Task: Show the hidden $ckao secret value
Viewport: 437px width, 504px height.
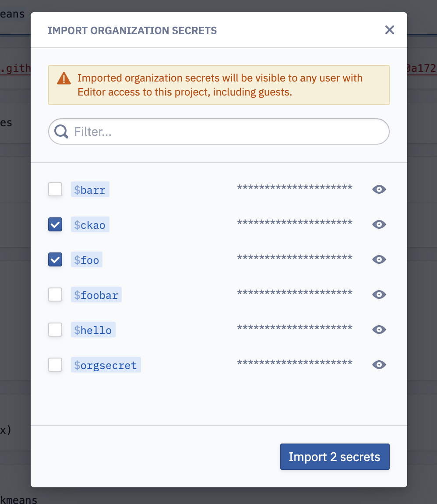Action: [x=379, y=224]
